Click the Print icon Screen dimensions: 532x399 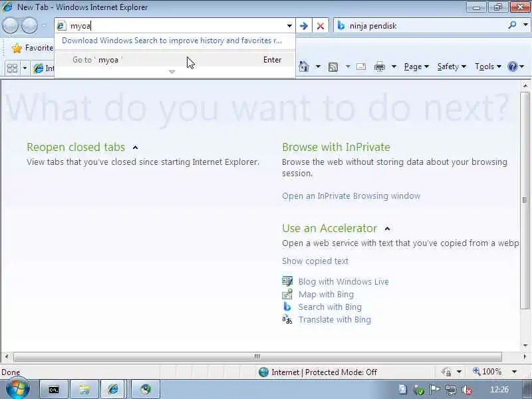[379, 66]
